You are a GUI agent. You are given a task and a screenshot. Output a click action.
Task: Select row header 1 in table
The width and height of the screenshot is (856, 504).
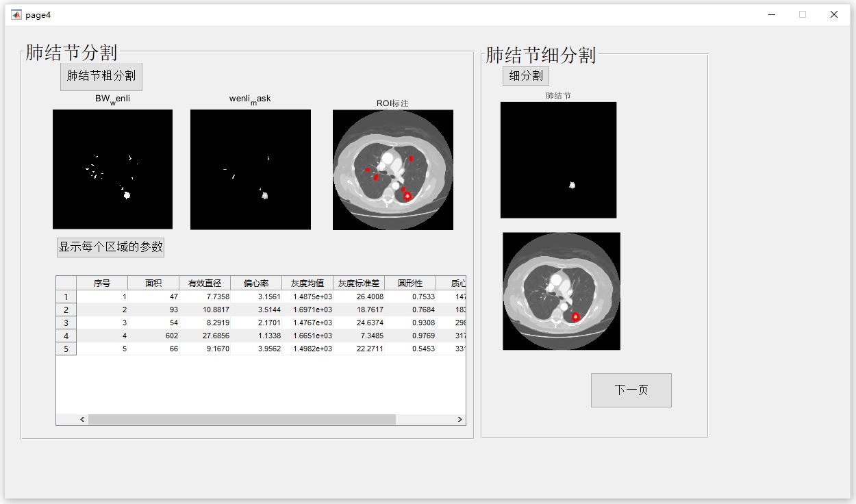66,297
